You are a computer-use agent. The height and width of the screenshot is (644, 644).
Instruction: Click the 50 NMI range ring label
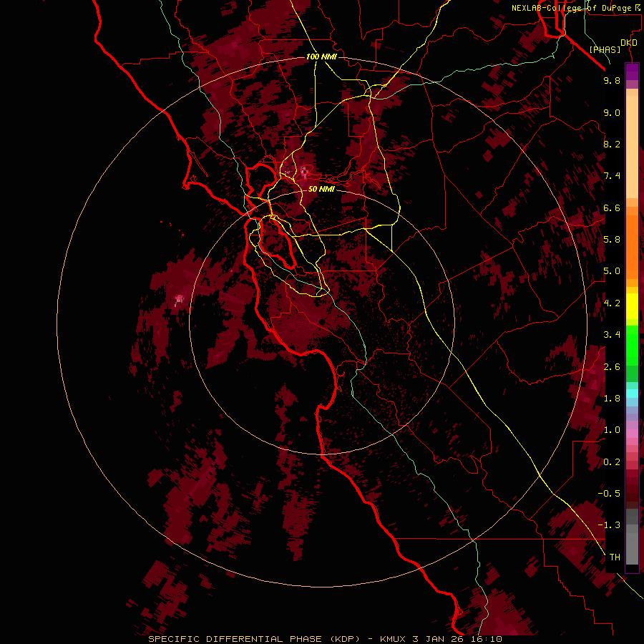(x=321, y=189)
